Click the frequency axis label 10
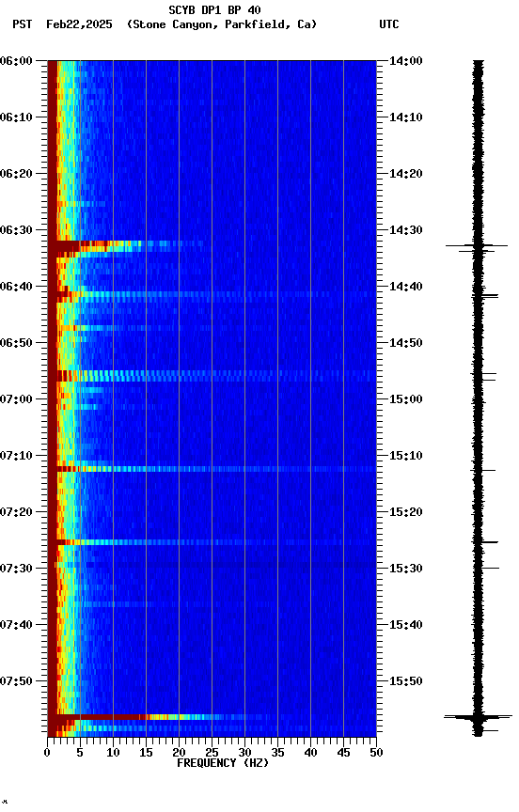 tap(113, 753)
